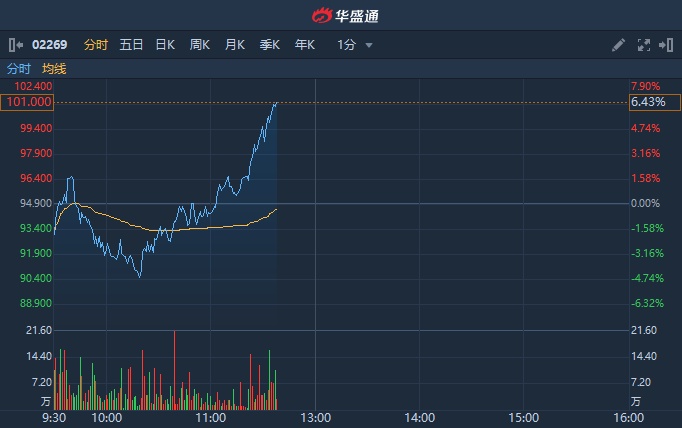682x428 pixels.
Task: Click the 华盛通 logo icon
Action: (x=321, y=15)
